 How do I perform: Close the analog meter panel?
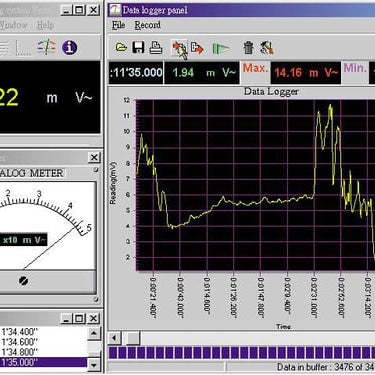pos(95,157)
